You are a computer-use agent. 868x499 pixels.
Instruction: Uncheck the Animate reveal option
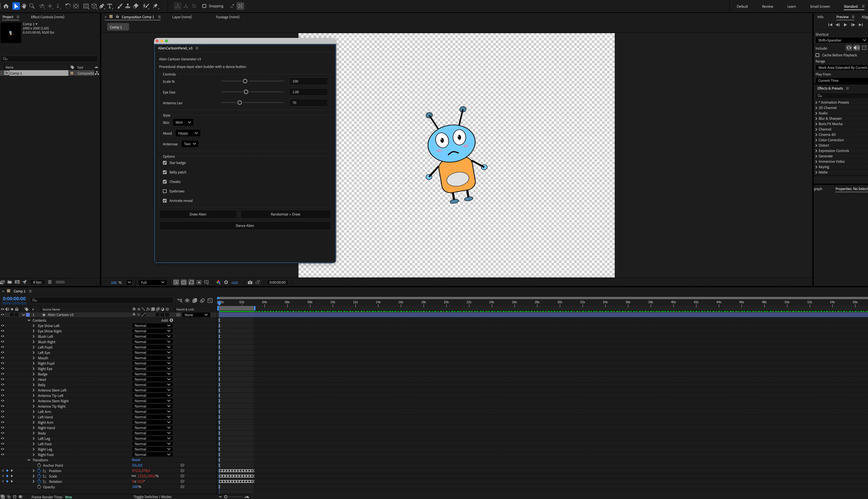(165, 201)
